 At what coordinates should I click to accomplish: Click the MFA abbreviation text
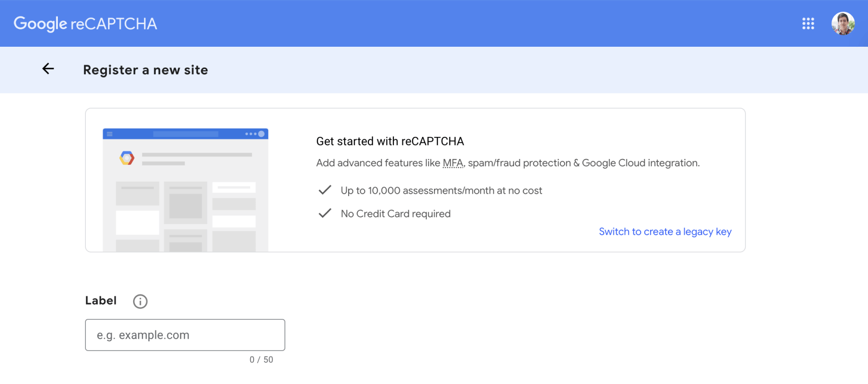[x=453, y=163]
